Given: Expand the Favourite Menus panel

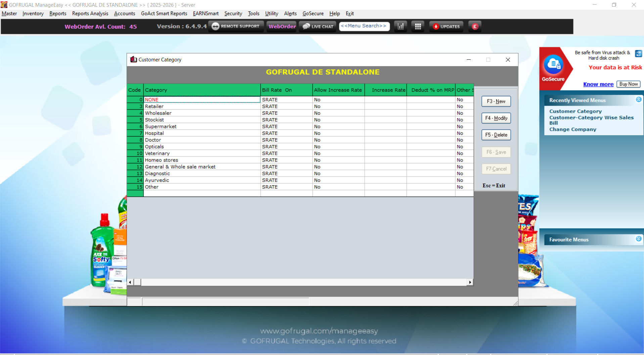Looking at the screenshot, I should (639, 239).
